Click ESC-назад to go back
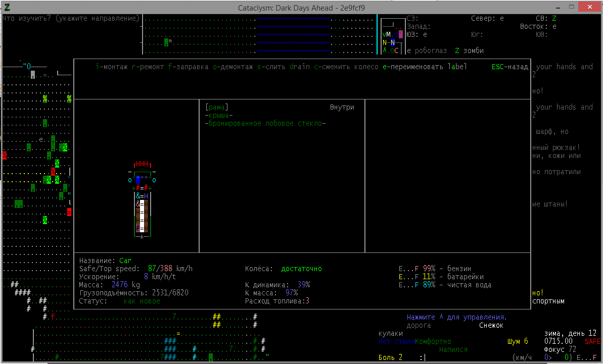Viewport: 603px width, 364px height. pyautogui.click(x=510, y=67)
